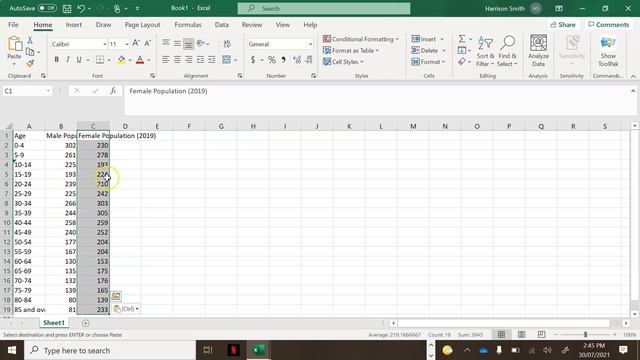640x360 pixels.
Task: Open the font size dropdown
Action: pyautogui.click(x=127, y=44)
